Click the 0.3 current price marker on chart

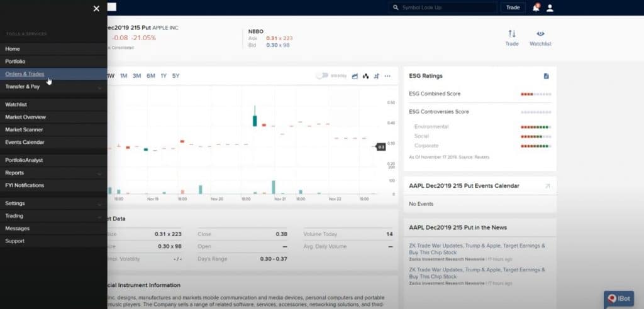[x=381, y=147]
